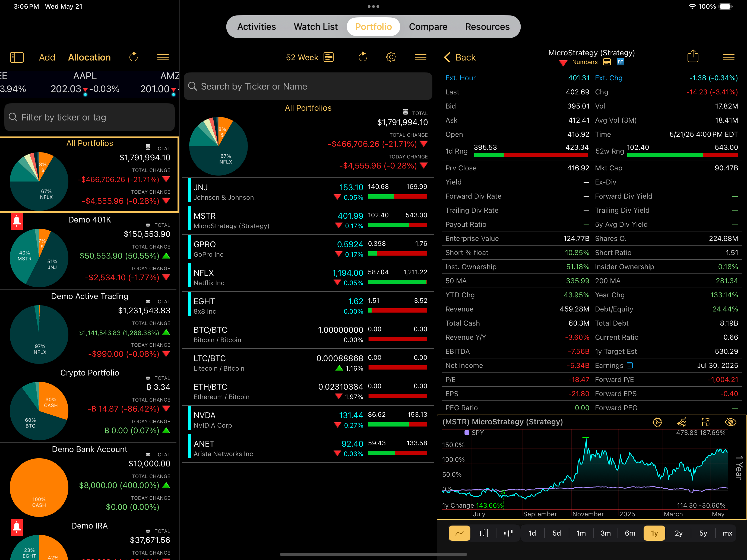Select the OHLC bar chart type

pyautogui.click(x=484, y=533)
